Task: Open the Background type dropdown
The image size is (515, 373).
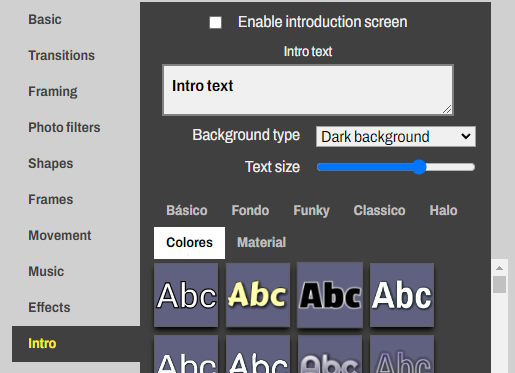Action: click(x=396, y=137)
